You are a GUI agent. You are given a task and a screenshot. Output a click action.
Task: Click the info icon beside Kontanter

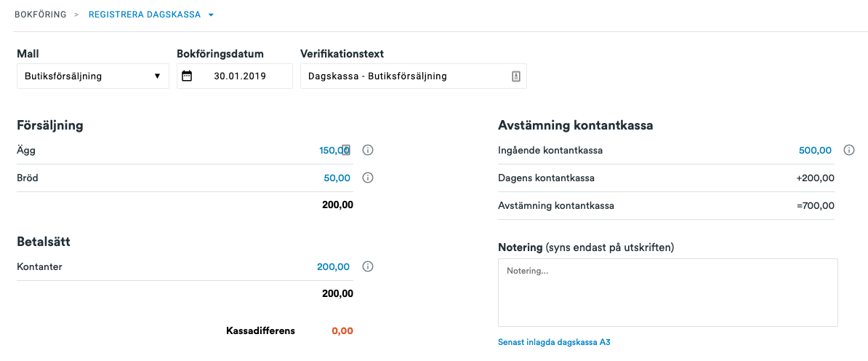[x=368, y=266]
